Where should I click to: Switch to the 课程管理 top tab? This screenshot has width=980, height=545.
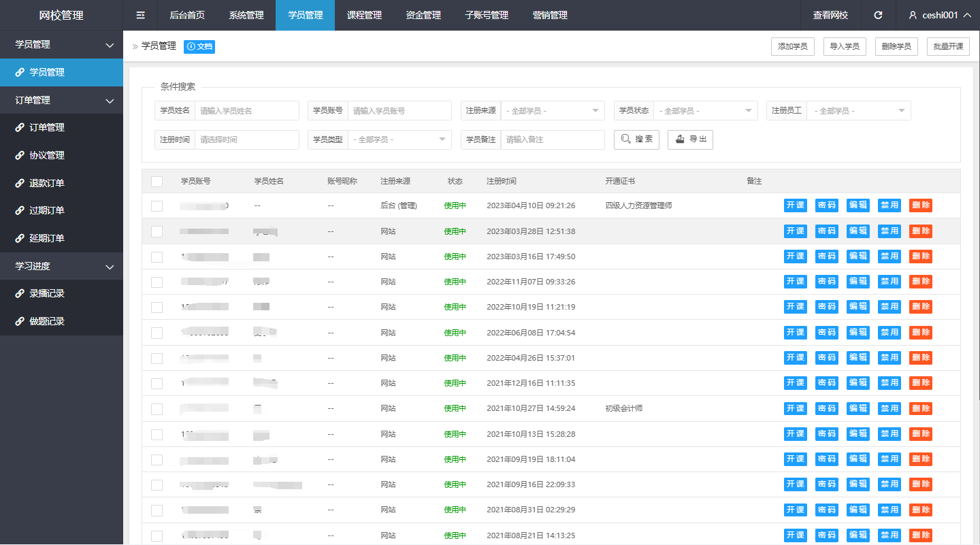[x=364, y=15]
